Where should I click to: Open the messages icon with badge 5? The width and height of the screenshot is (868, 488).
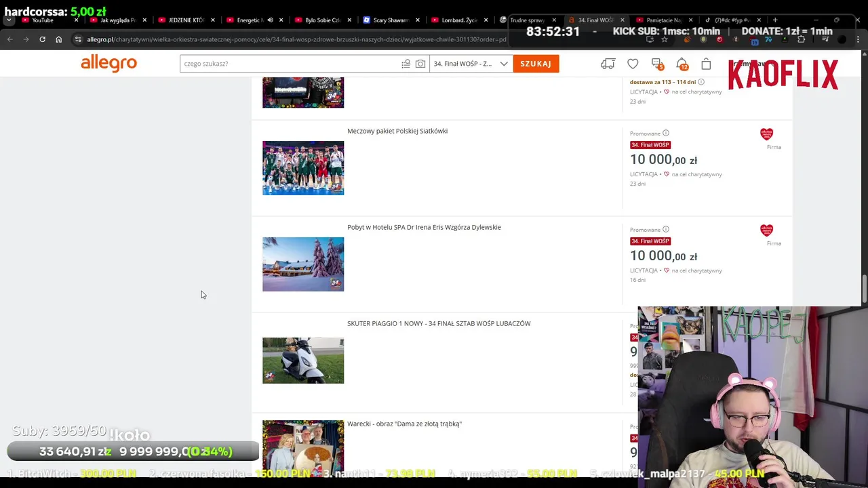[x=657, y=64]
